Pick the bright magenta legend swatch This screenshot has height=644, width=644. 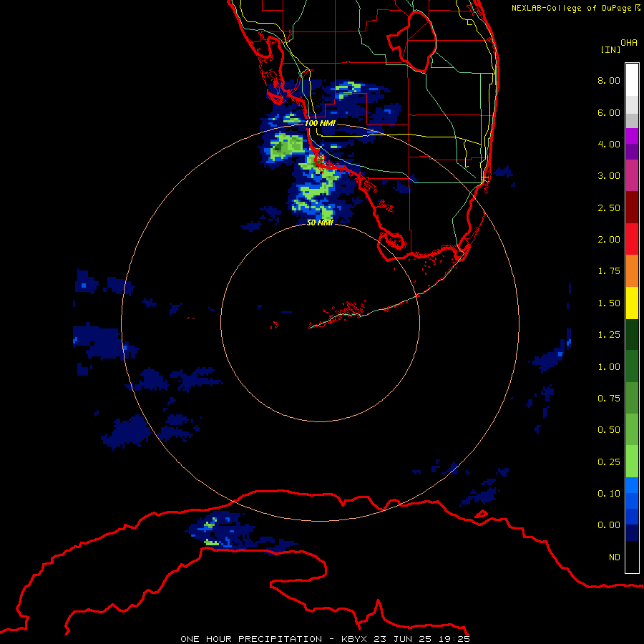(x=632, y=136)
